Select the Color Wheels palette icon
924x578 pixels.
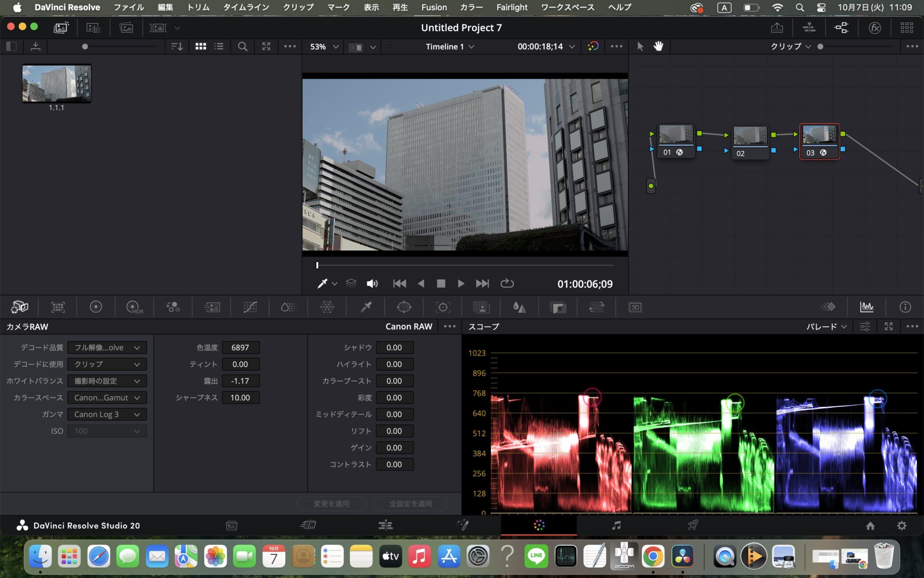pos(96,308)
